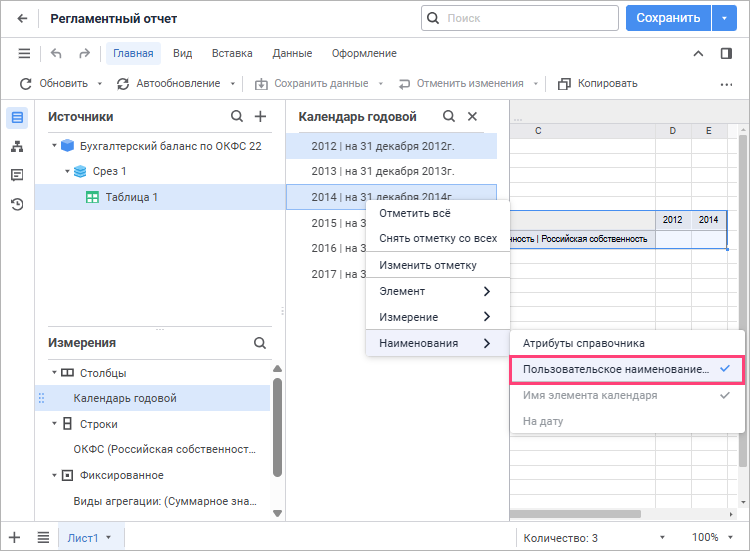The image size is (750, 551).
Task: Toggle Пользовательское наименование option
Action: point(627,369)
